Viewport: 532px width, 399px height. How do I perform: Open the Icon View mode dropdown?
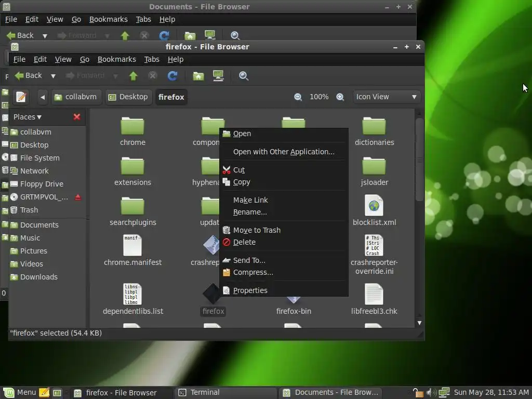[387, 97]
